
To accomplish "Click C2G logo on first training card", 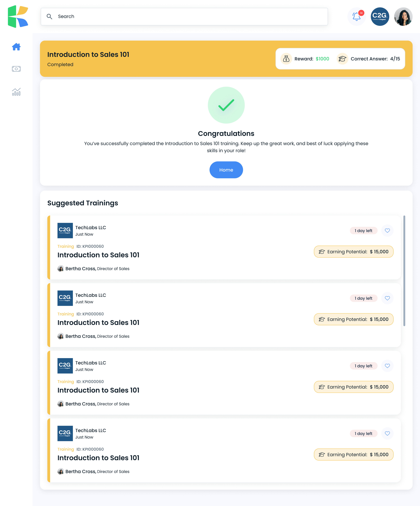I will 65,231.
